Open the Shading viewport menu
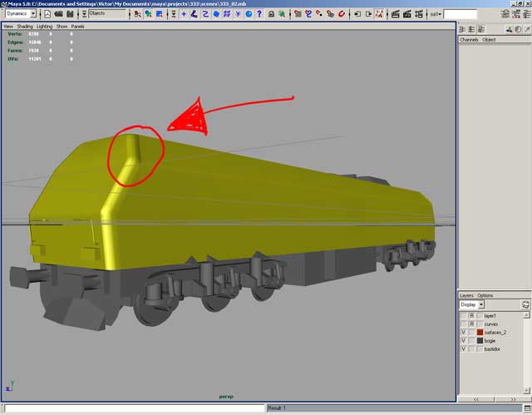532x415 pixels. 25,26
